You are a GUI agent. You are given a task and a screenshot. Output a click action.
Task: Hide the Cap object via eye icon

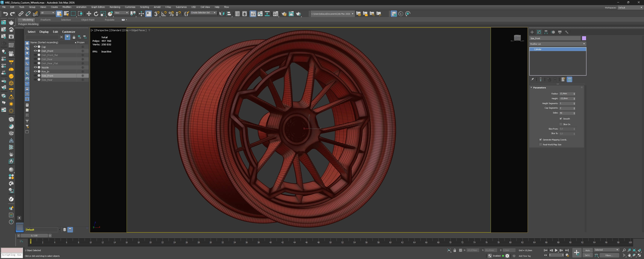point(35,47)
